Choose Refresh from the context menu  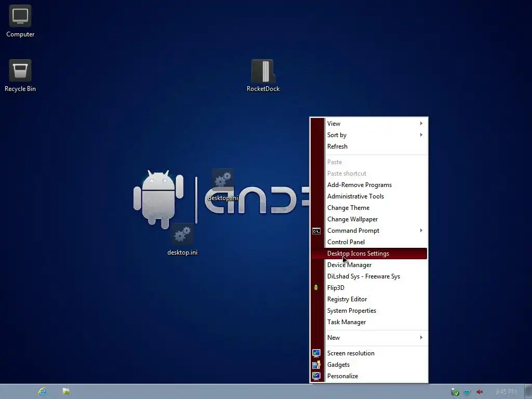click(369, 146)
